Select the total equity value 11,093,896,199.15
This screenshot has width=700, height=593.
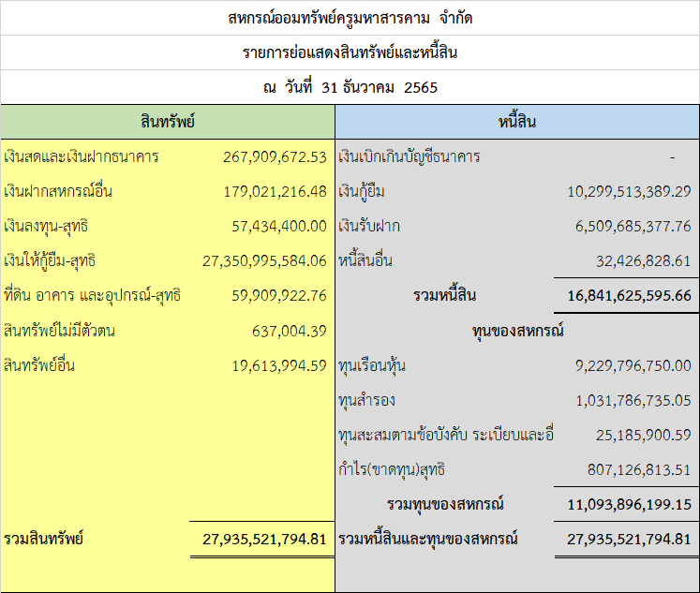click(629, 505)
